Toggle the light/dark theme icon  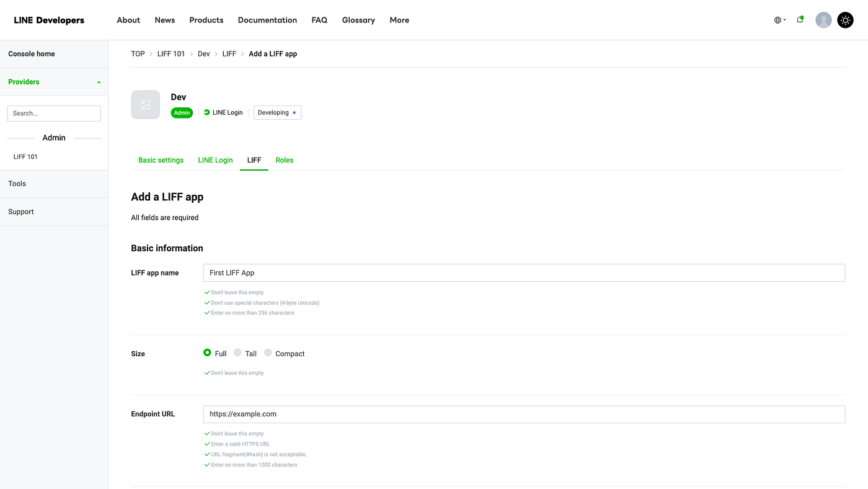(x=845, y=20)
